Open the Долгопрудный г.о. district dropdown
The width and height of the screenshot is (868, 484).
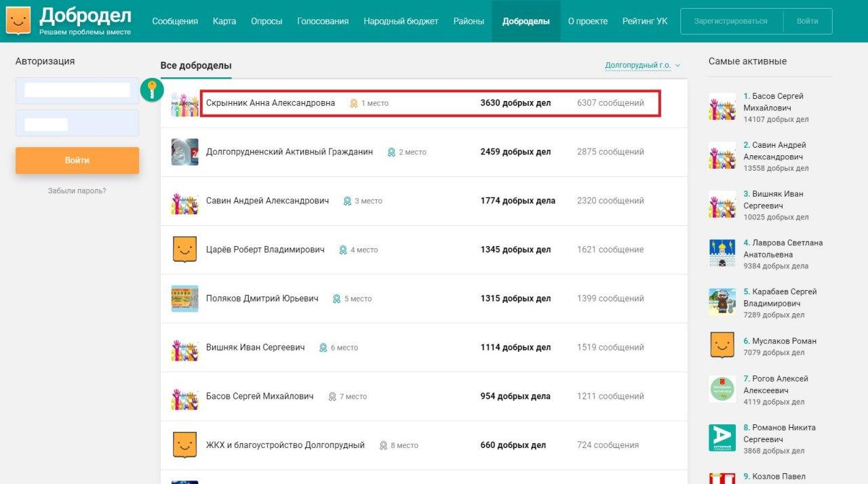coord(642,66)
